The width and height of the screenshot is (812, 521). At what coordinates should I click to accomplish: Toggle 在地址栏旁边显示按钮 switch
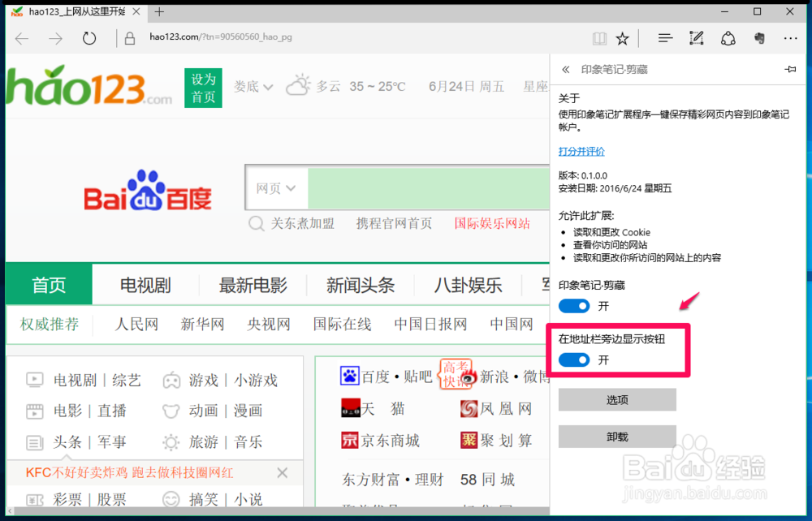[574, 360]
